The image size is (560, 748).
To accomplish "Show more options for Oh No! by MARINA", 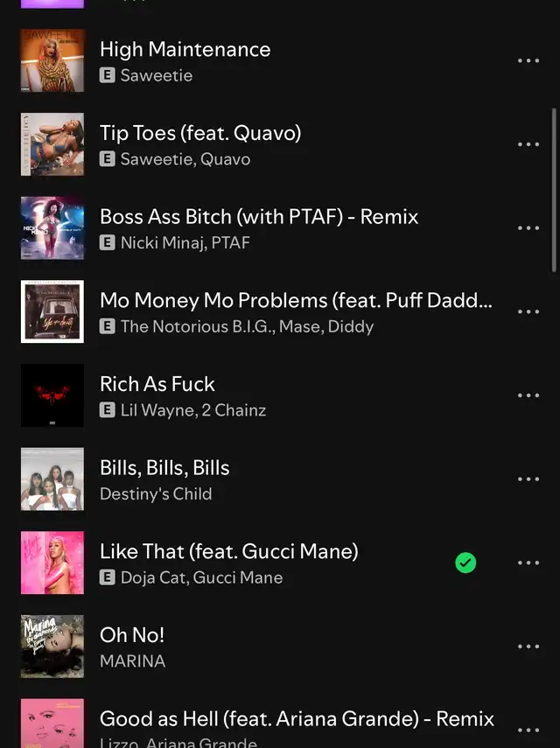I will point(528,647).
